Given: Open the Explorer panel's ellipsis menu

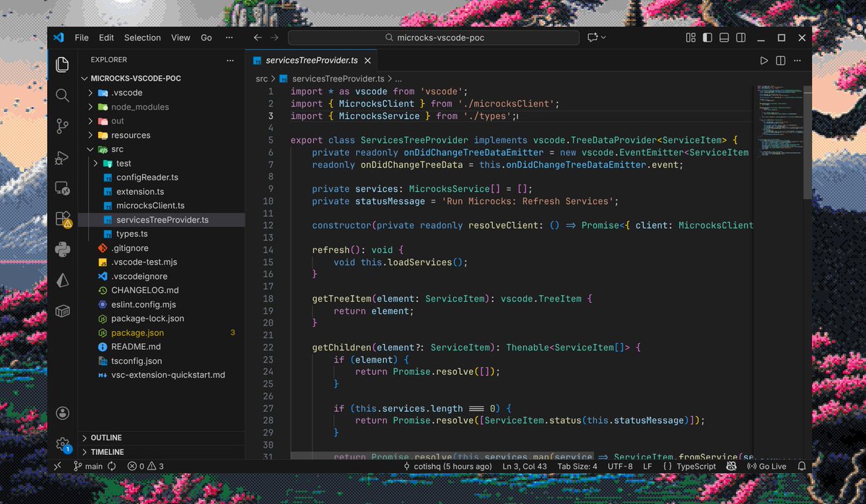Looking at the screenshot, I should tap(230, 60).
